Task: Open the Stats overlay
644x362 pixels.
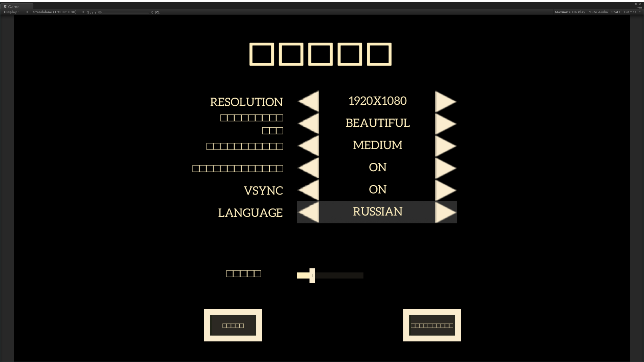Action: point(615,12)
